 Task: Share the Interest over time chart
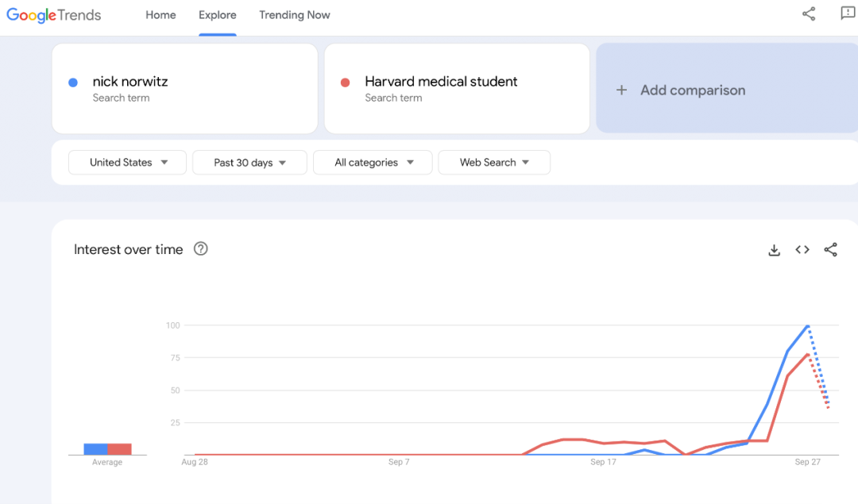click(830, 250)
